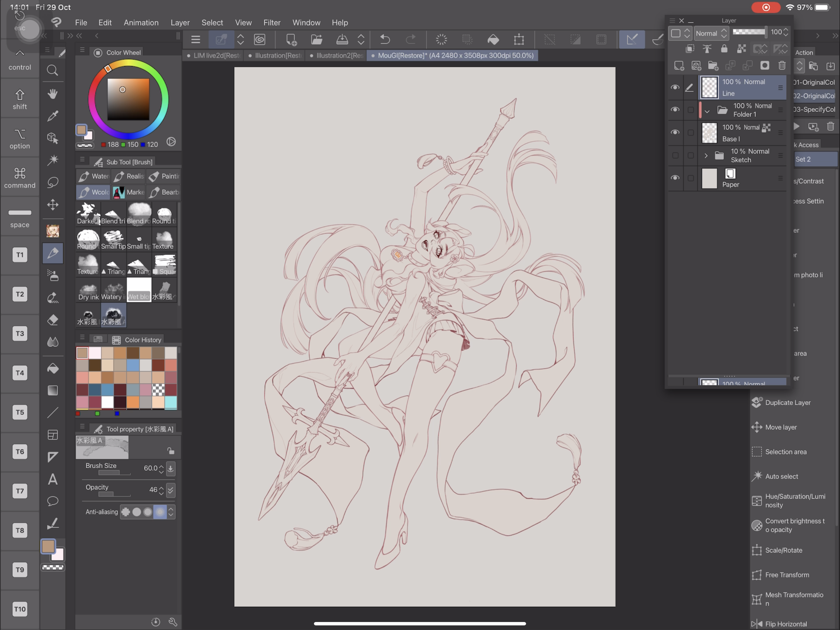
Task: Click the Lock layer padlock icon
Action: click(x=724, y=49)
